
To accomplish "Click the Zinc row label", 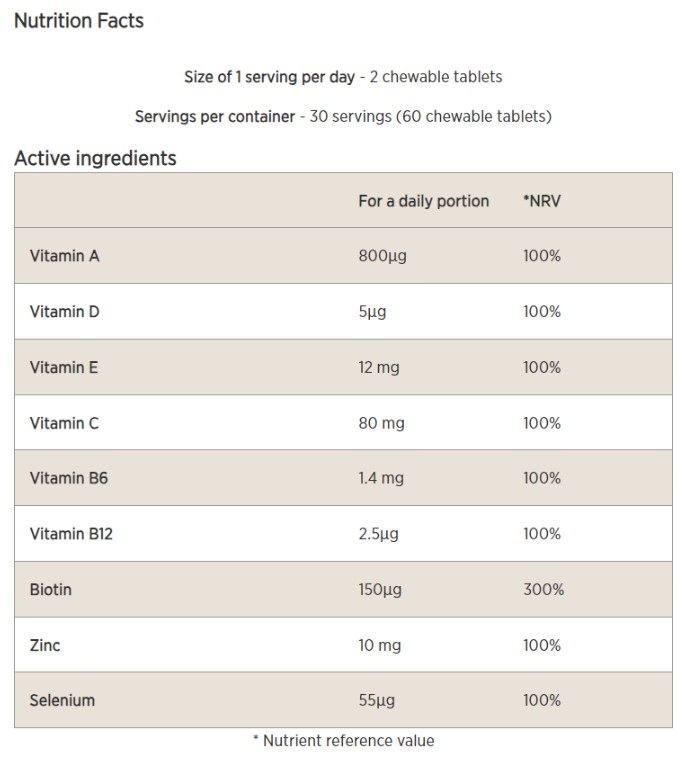I will pyautogui.click(x=45, y=645).
